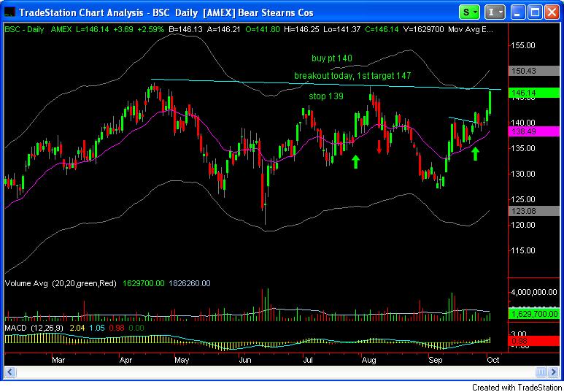This screenshot has height=392, width=564.
Task: Click the green up arrow drawn in late September
Action: point(476,153)
